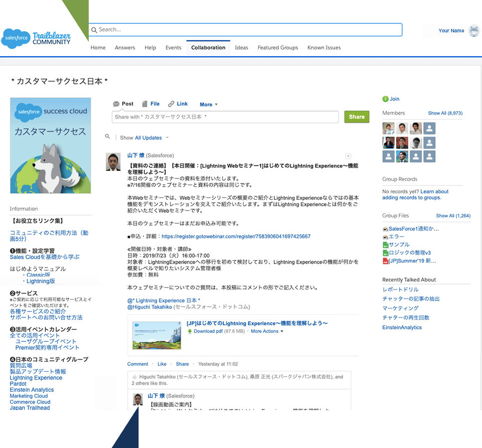Click the green Share button
482x448 pixels.
[356, 117]
